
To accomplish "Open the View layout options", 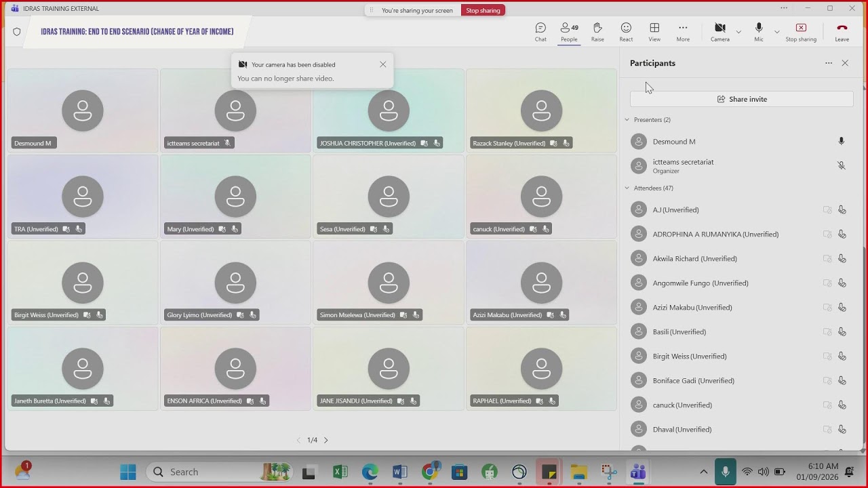I will click(x=654, y=32).
